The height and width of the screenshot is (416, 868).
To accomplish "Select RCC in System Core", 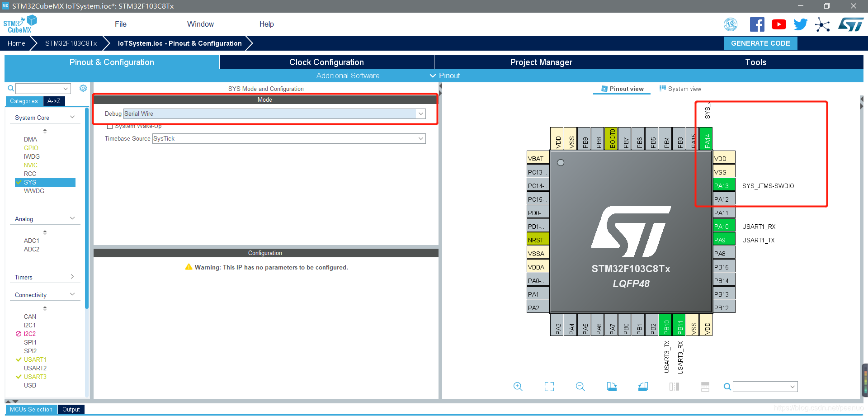I will [x=30, y=174].
